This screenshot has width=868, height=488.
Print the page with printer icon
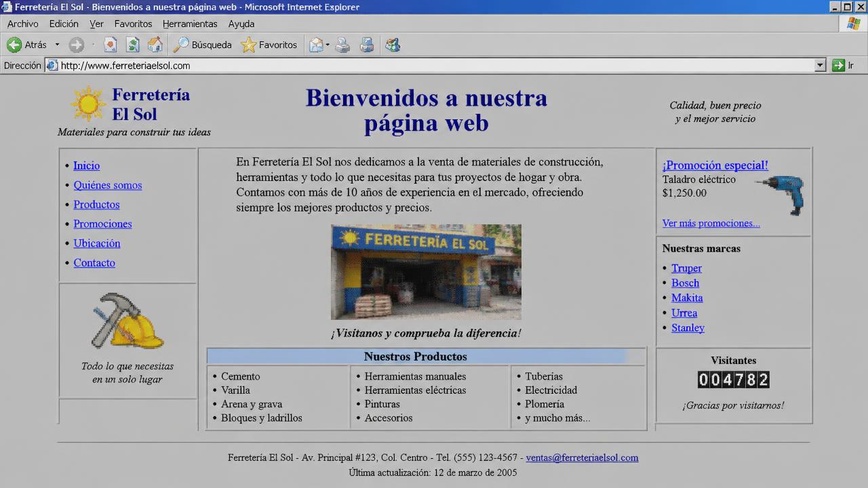coord(343,45)
